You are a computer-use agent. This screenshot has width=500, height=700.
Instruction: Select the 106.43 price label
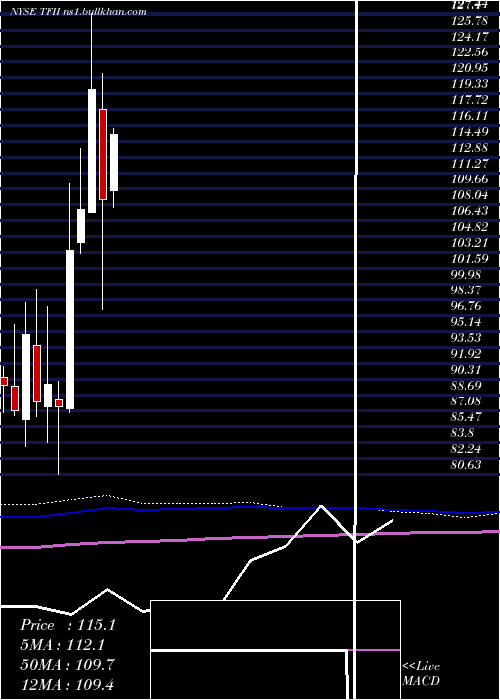point(470,211)
